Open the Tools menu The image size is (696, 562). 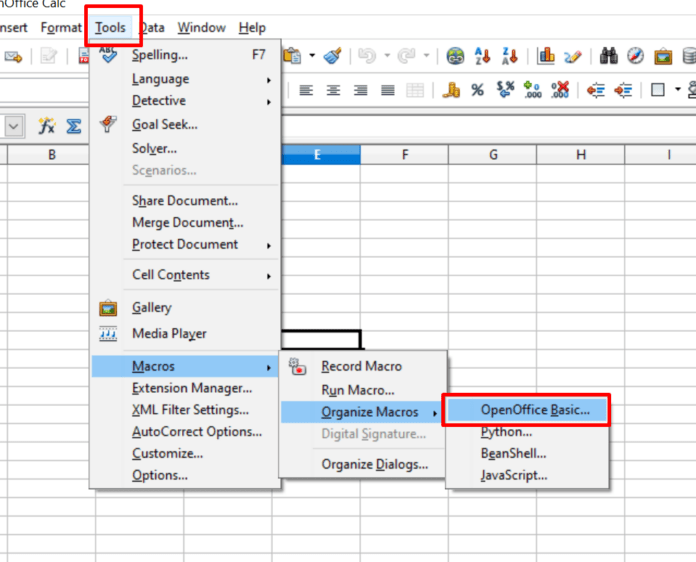[110, 28]
